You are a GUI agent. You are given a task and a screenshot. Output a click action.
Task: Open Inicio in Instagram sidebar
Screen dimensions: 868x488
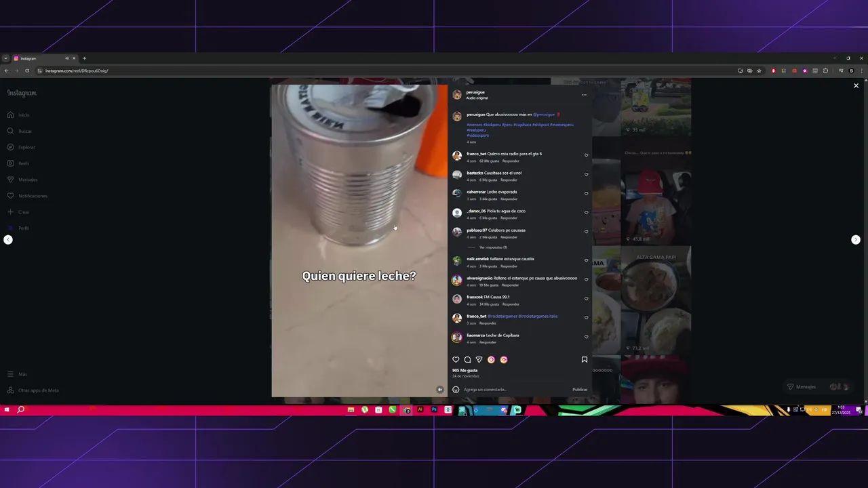click(19, 115)
